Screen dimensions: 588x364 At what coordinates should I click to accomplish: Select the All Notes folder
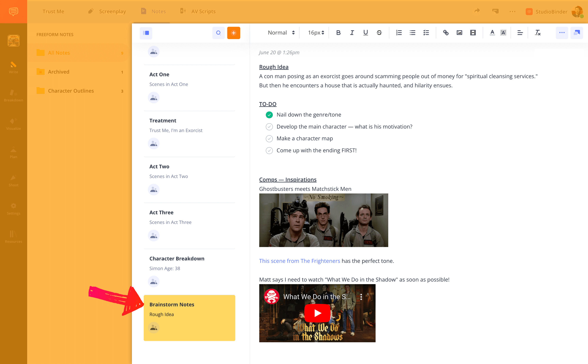click(x=80, y=53)
